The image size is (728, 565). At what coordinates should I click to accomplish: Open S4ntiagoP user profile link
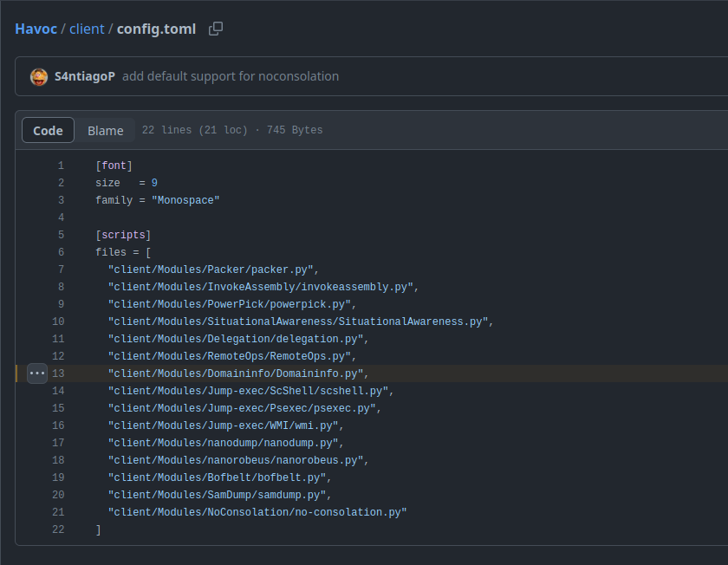pyautogui.click(x=84, y=76)
